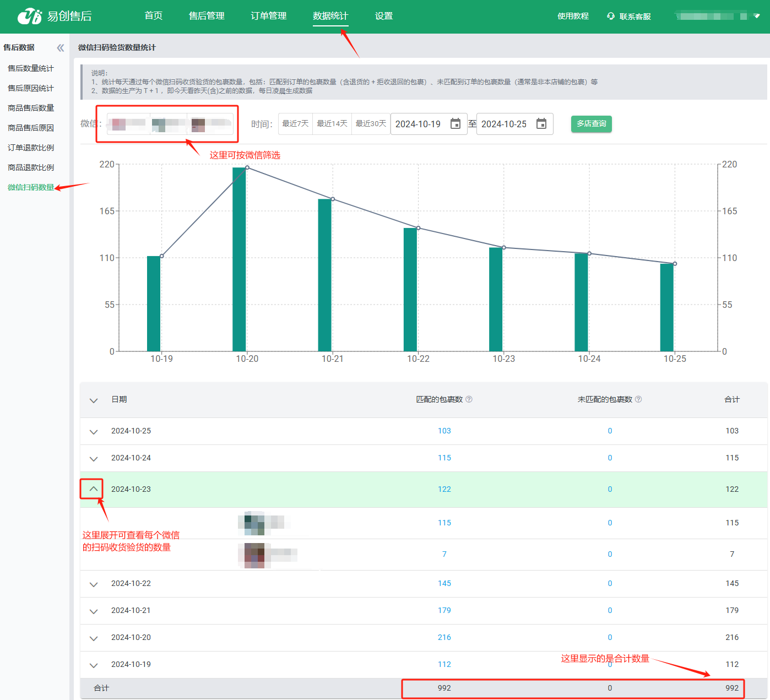
Task: Select the 最近30天 time range
Action: 371,124
